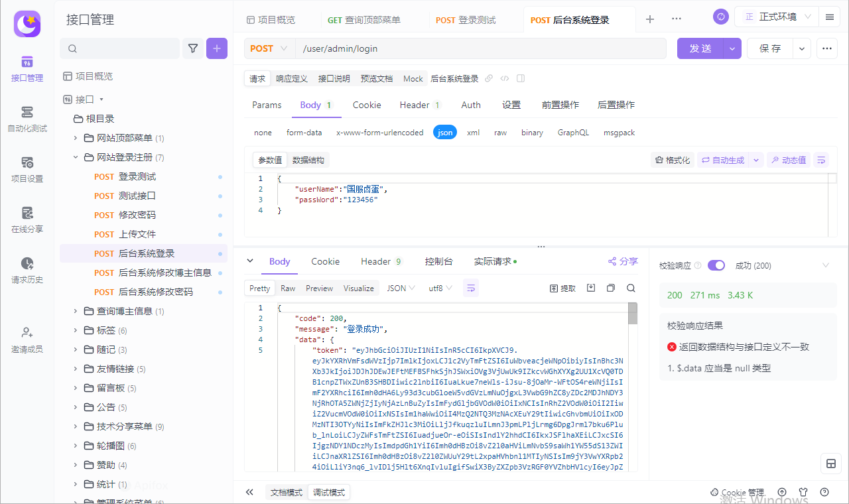Open 项目设置 in the left sidebar
This screenshot has width=849, height=504.
pyautogui.click(x=27, y=170)
